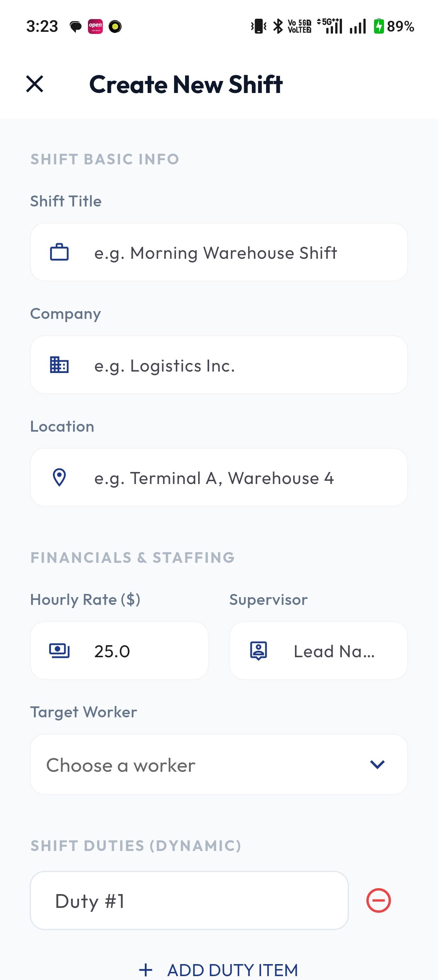Tap the battery indicator in status bar
The image size is (438, 980).
click(x=393, y=26)
